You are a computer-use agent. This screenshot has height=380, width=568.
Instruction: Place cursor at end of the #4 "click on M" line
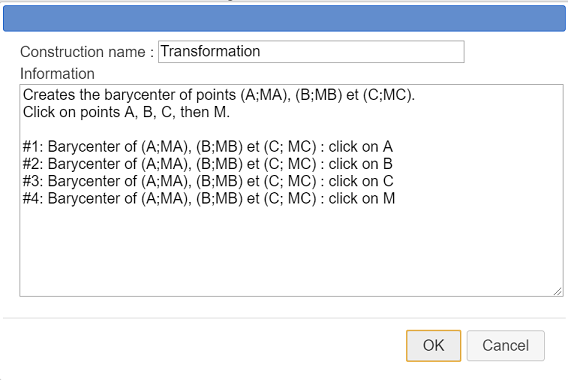[396, 199]
